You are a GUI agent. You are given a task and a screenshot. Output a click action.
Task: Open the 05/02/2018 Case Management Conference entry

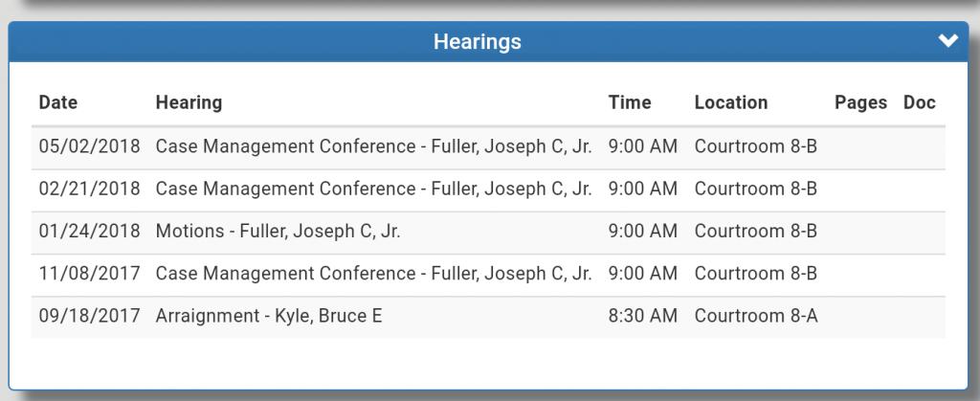[373, 146]
